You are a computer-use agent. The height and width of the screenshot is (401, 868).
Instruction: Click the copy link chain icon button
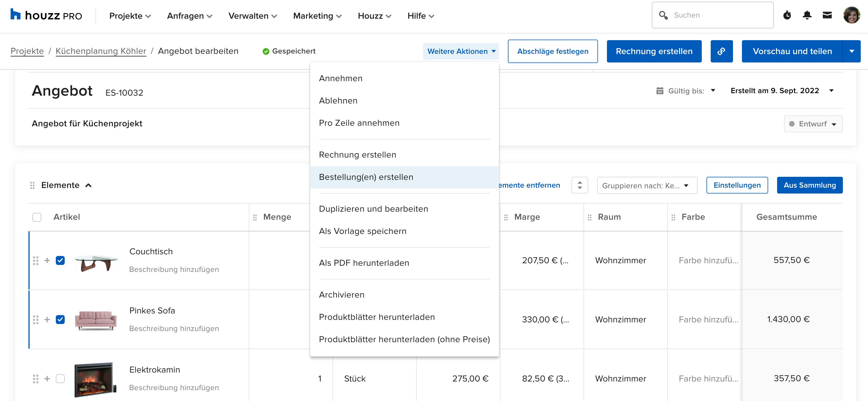point(721,51)
